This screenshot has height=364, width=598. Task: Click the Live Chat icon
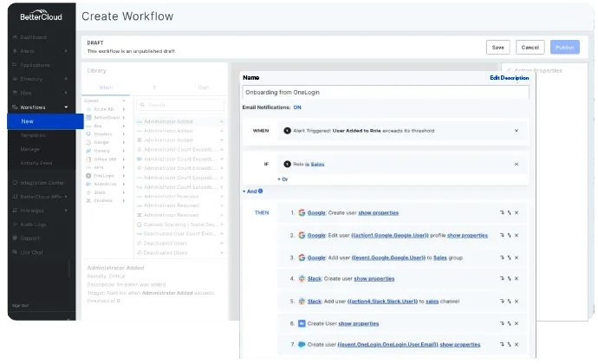tap(15, 252)
